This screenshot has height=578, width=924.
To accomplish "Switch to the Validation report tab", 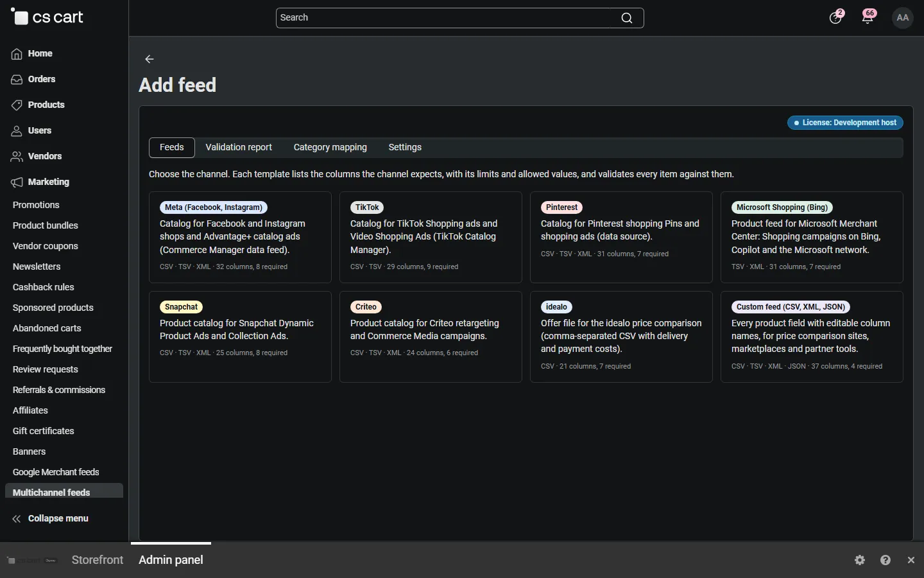I will 239,148.
